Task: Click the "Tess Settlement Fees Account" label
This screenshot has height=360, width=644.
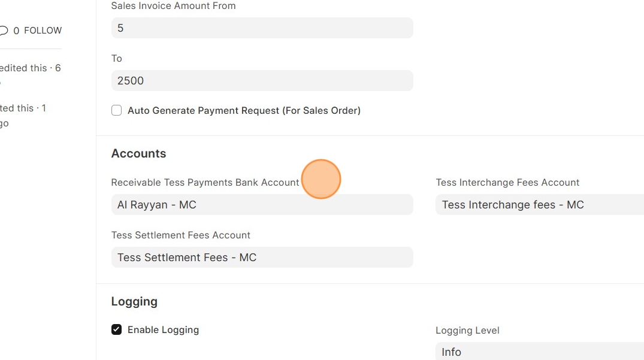Action: pos(180,235)
